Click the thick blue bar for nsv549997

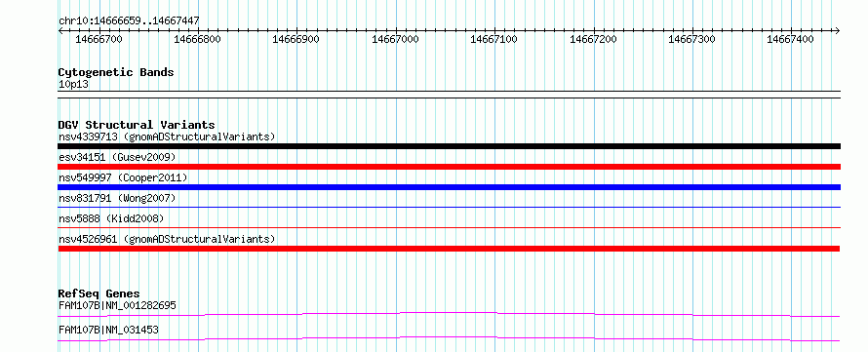click(449, 187)
